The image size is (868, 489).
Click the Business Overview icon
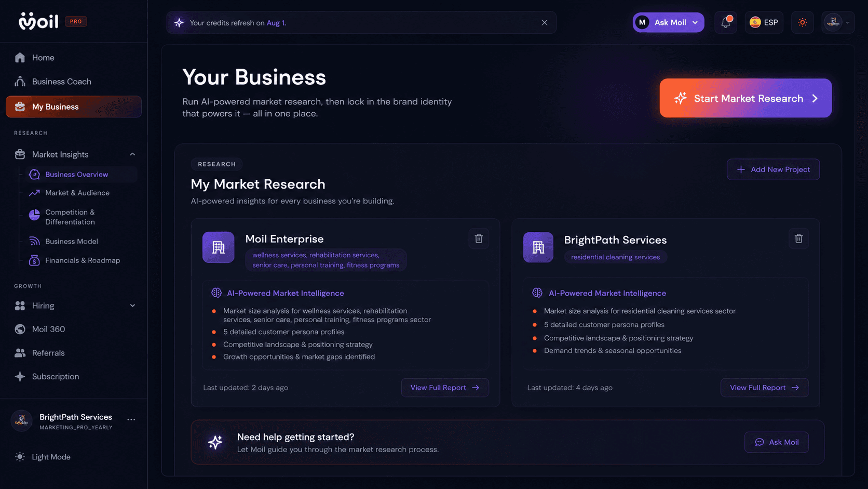pyautogui.click(x=34, y=175)
